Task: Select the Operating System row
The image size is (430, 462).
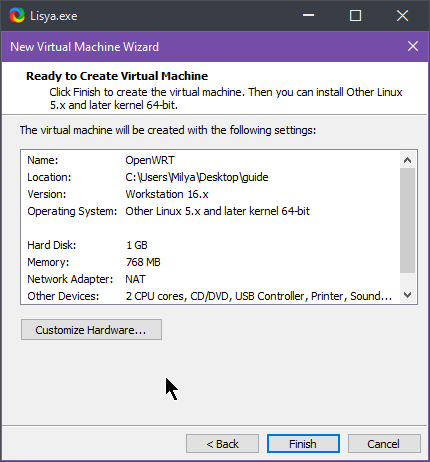Action: pyautogui.click(x=210, y=211)
